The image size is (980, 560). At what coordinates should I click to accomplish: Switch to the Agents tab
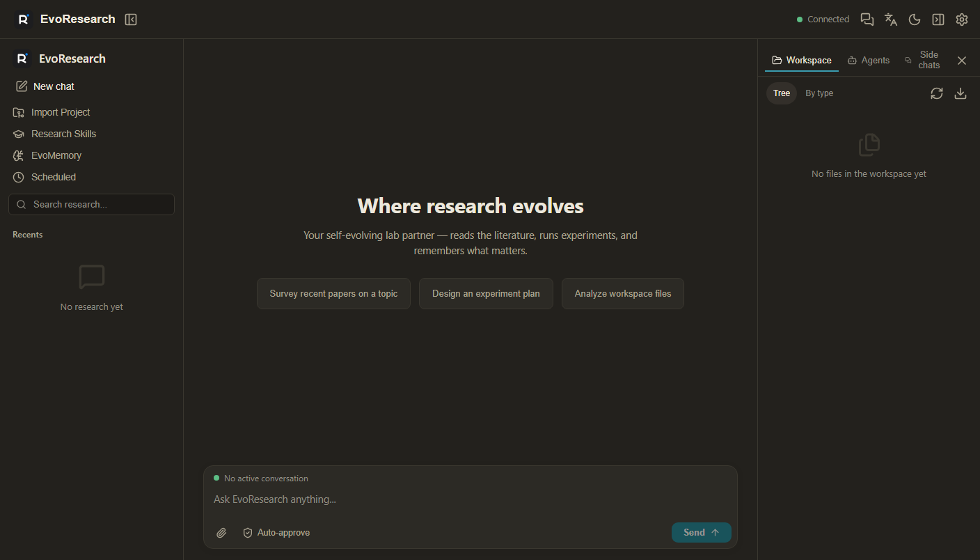coord(869,61)
